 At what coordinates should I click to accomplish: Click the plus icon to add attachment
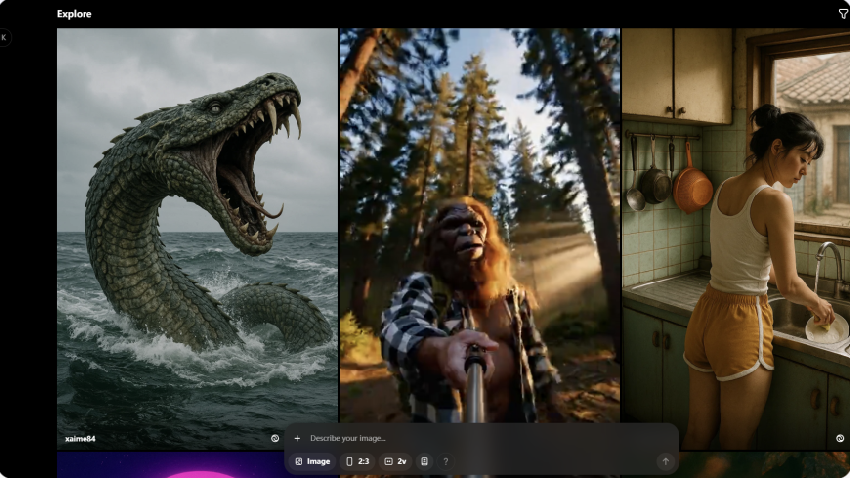[297, 438]
